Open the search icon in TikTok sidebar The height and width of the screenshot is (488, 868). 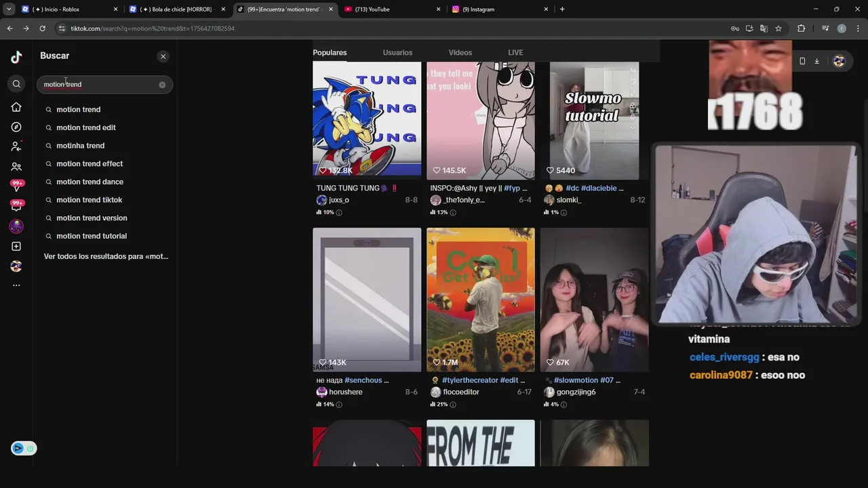click(16, 84)
